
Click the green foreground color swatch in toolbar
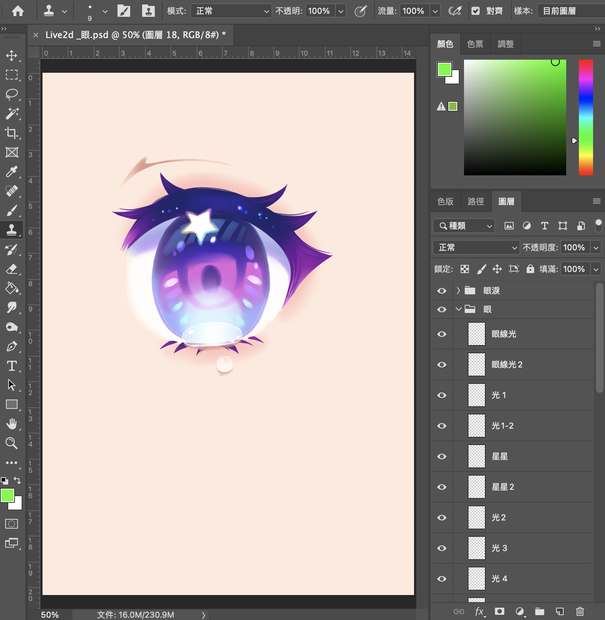8,495
